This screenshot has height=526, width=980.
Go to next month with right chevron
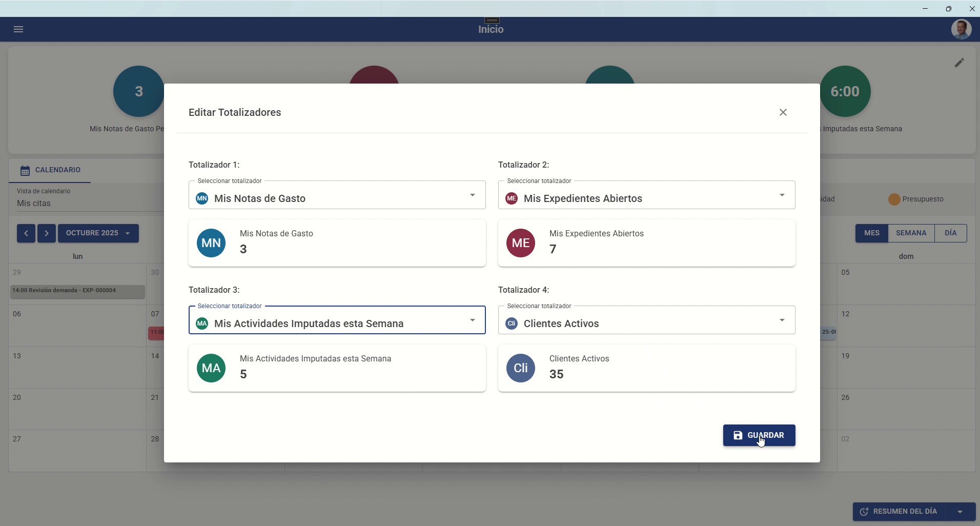tap(47, 233)
